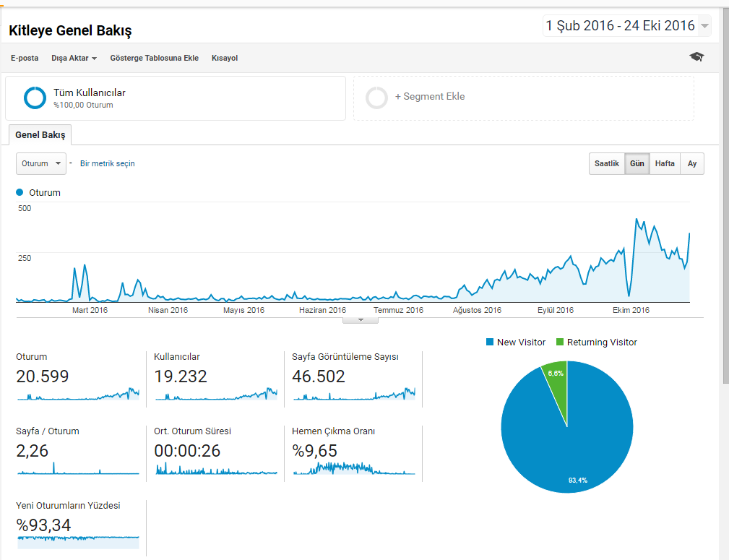Viewport: 729px width, 560px height.
Task: Click E-posta in the toolbar
Action: pos(25,58)
